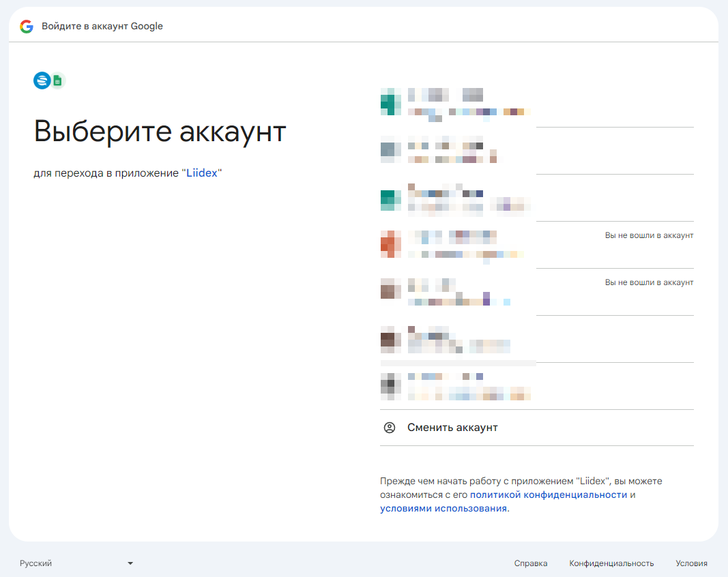The image size is (728, 577).
Task: Click the person icon beside Сменить аккаунт
Action: point(390,428)
